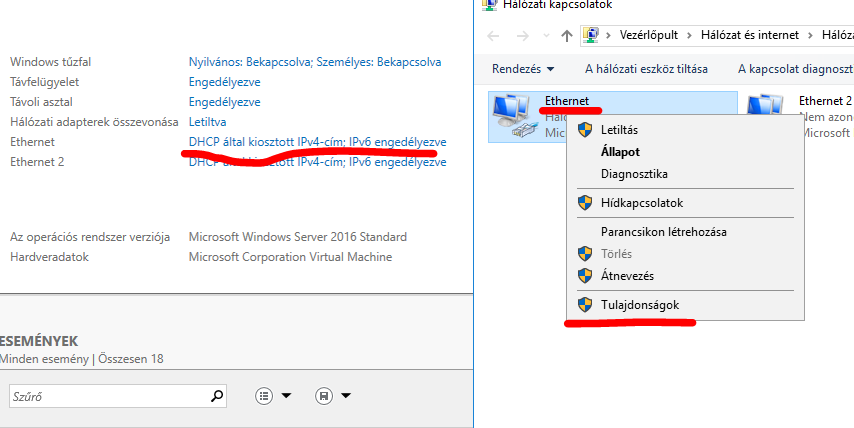Click the network icon in the address bar

tap(591, 35)
